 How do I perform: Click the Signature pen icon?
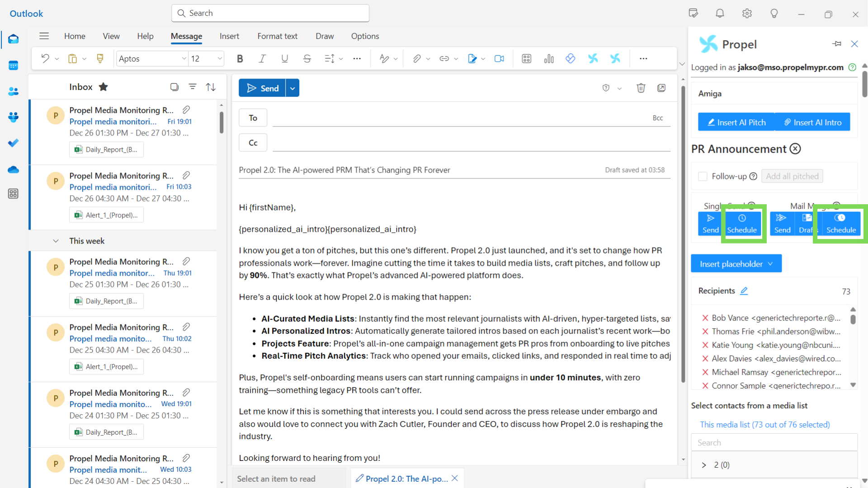pyautogui.click(x=472, y=58)
